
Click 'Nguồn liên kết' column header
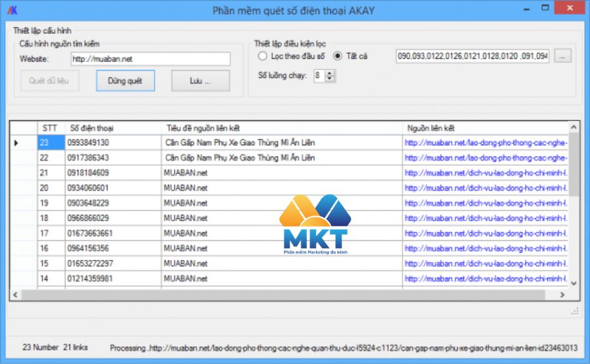tap(485, 128)
